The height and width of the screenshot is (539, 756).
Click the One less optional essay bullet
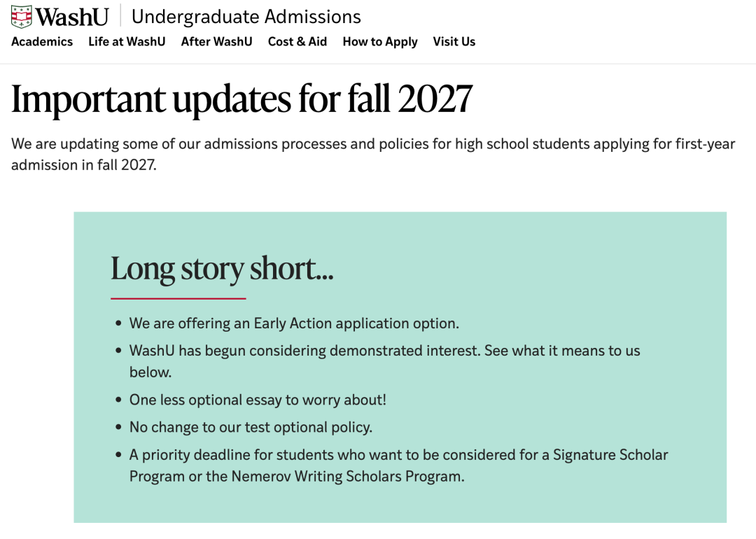coord(258,400)
